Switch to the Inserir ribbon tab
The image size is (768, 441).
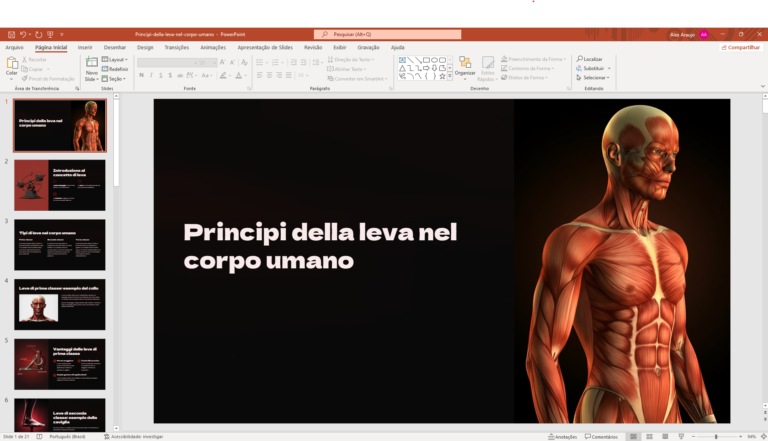click(x=85, y=47)
